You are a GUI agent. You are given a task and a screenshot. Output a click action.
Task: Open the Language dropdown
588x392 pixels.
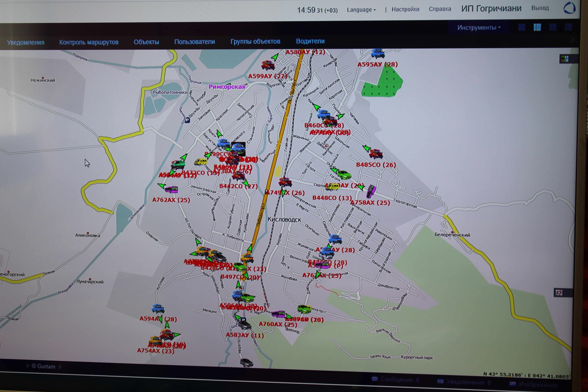[x=361, y=10]
